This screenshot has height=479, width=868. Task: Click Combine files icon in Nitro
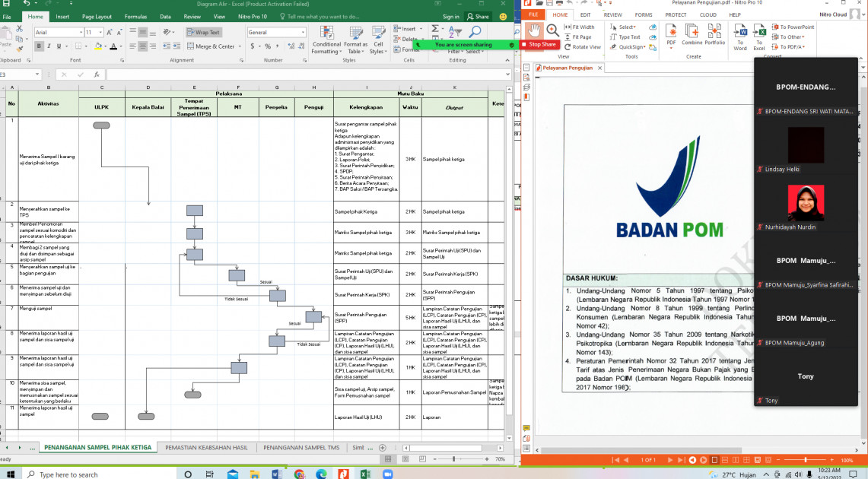click(x=692, y=34)
